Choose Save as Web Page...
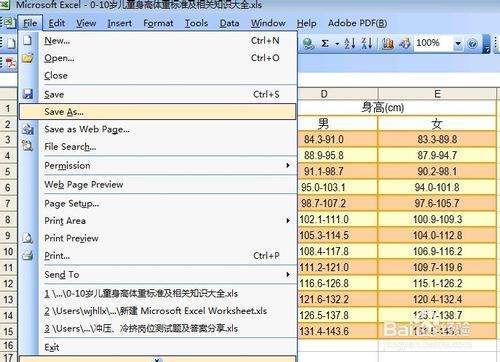500x362 pixels. pos(157,129)
